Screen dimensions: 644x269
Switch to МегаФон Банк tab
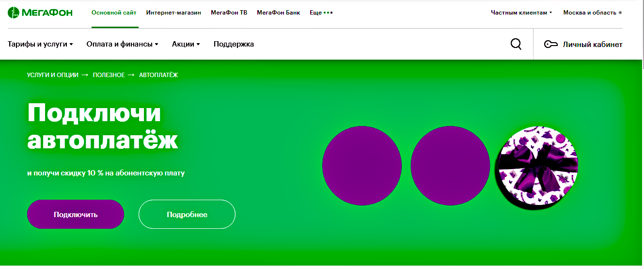(279, 13)
